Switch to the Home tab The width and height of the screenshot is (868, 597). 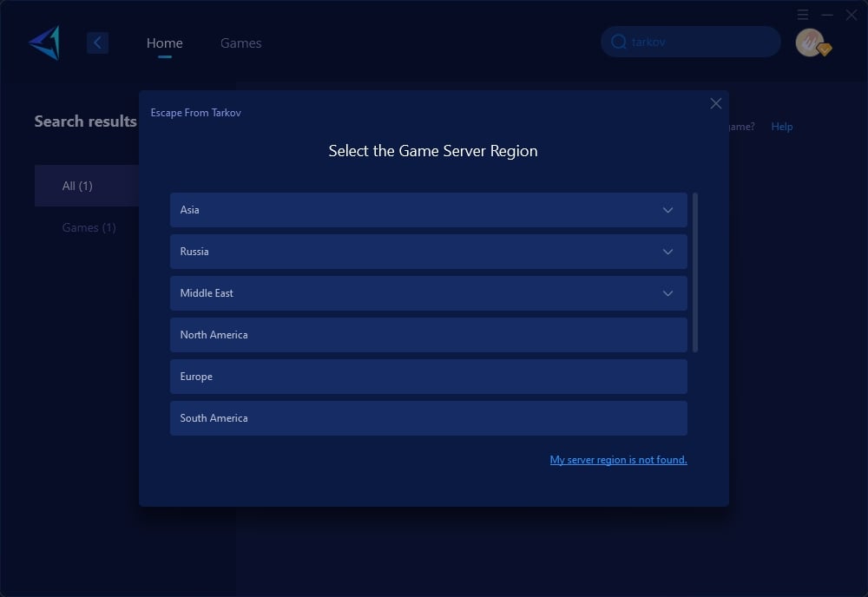[164, 43]
